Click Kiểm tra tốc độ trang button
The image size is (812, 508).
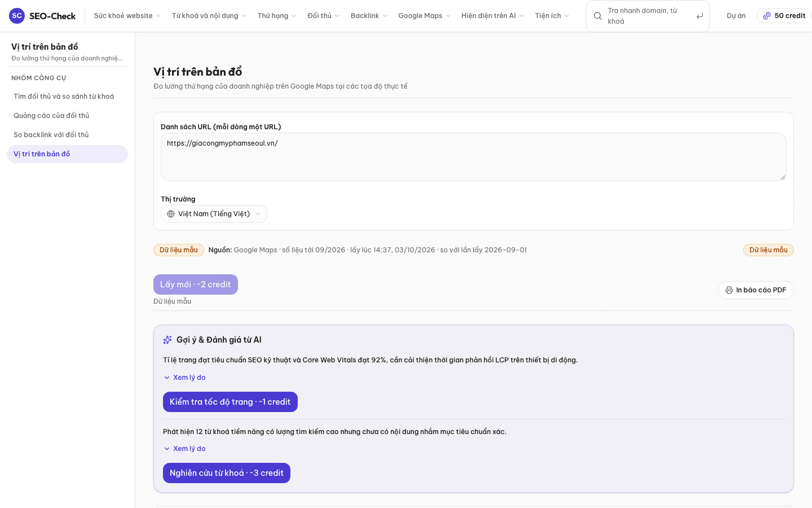pos(230,402)
